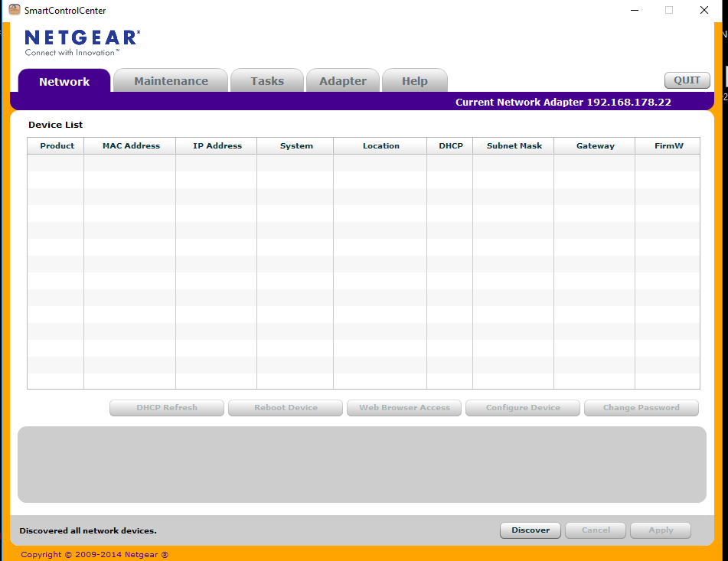Open the Network tab

tap(64, 81)
